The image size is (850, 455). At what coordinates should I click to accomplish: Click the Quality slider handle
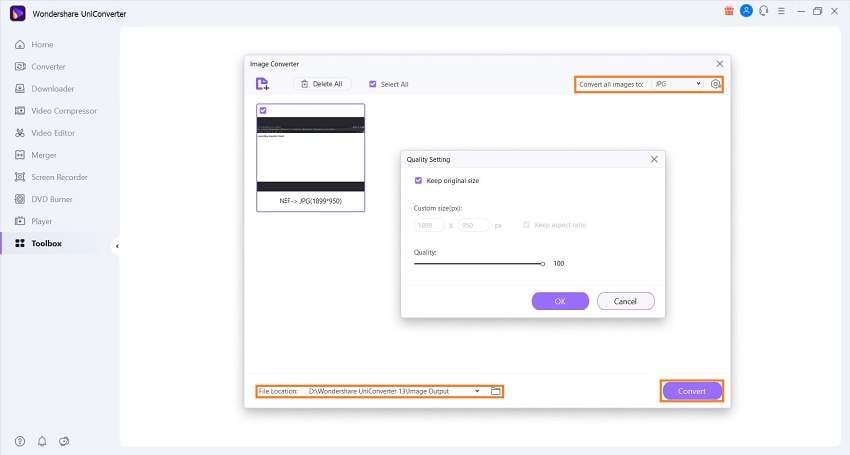543,264
